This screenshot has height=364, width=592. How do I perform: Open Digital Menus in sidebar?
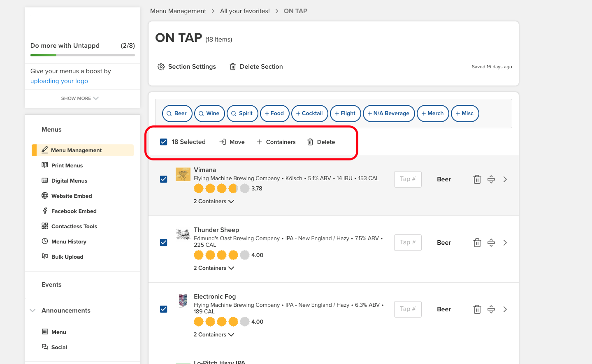tap(69, 181)
